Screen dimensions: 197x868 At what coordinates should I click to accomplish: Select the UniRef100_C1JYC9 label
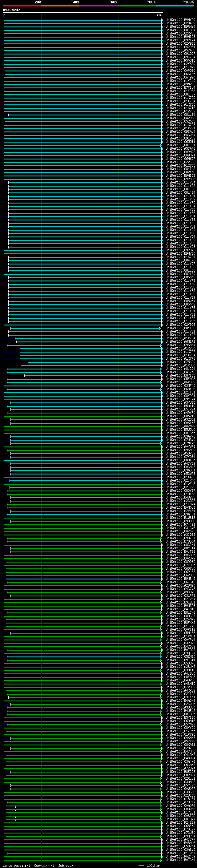pos(180,240)
